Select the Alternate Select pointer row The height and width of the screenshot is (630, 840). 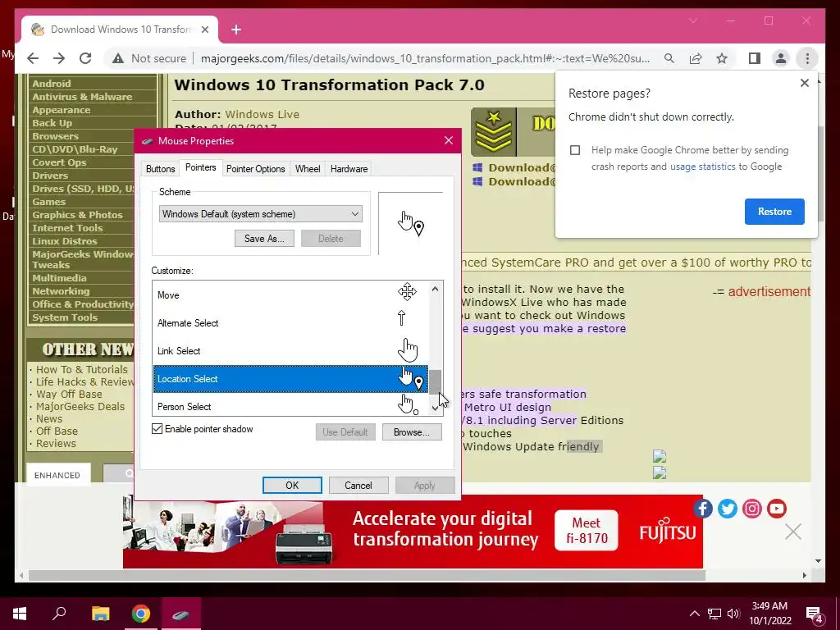290,323
